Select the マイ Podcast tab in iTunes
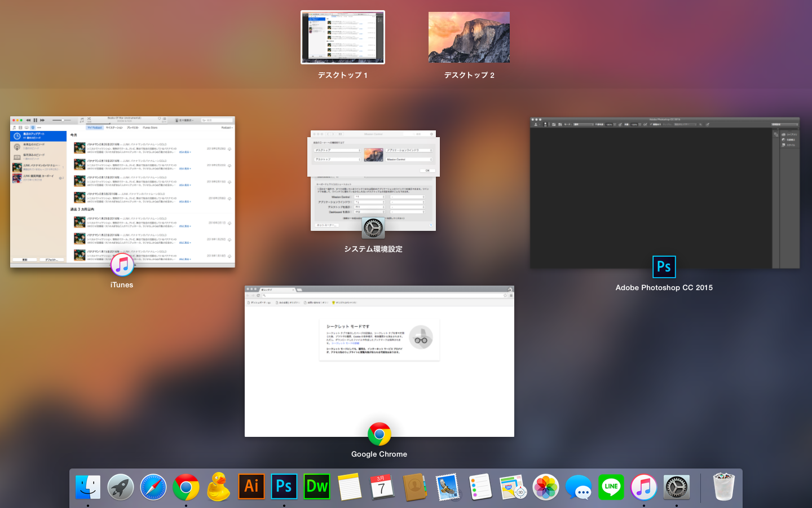 point(95,128)
